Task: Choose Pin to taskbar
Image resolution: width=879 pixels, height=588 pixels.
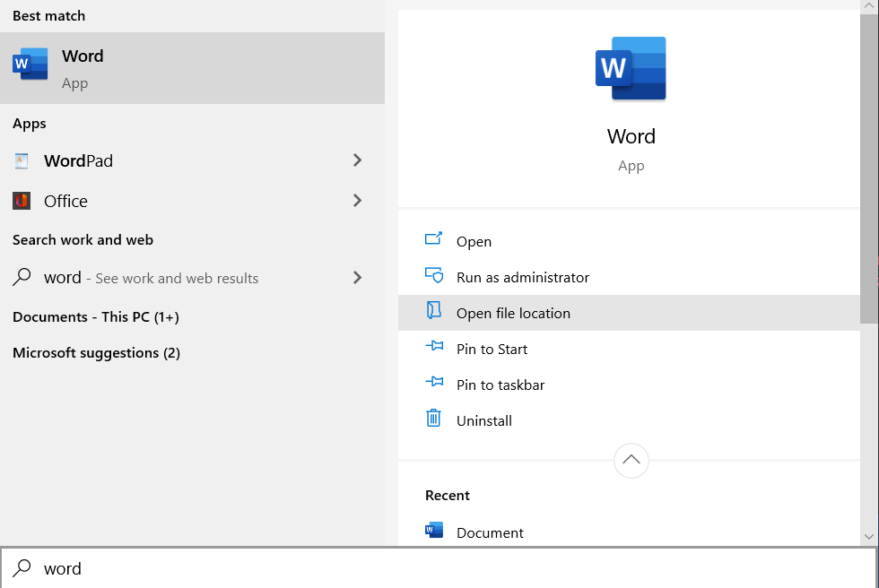Action: [x=629, y=385]
